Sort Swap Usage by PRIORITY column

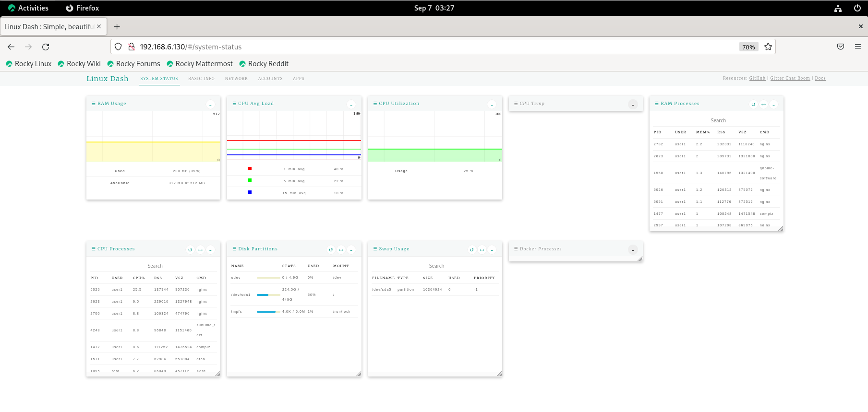484,278
